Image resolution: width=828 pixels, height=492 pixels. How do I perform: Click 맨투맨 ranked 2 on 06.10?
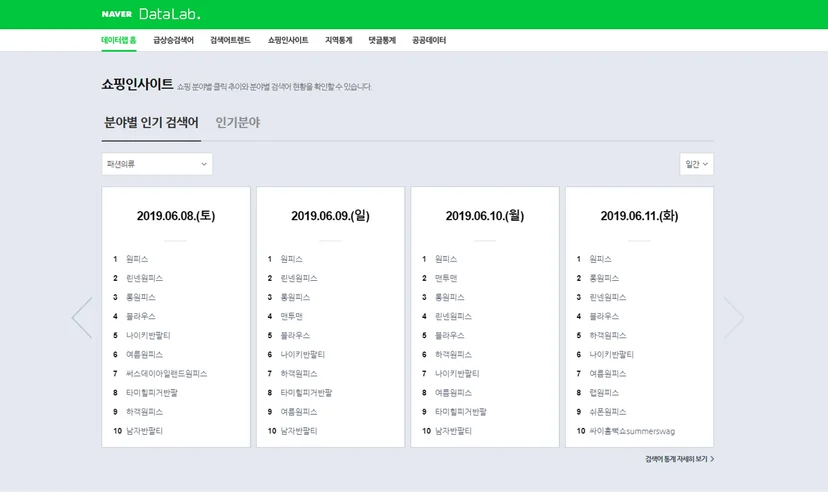coord(446,278)
